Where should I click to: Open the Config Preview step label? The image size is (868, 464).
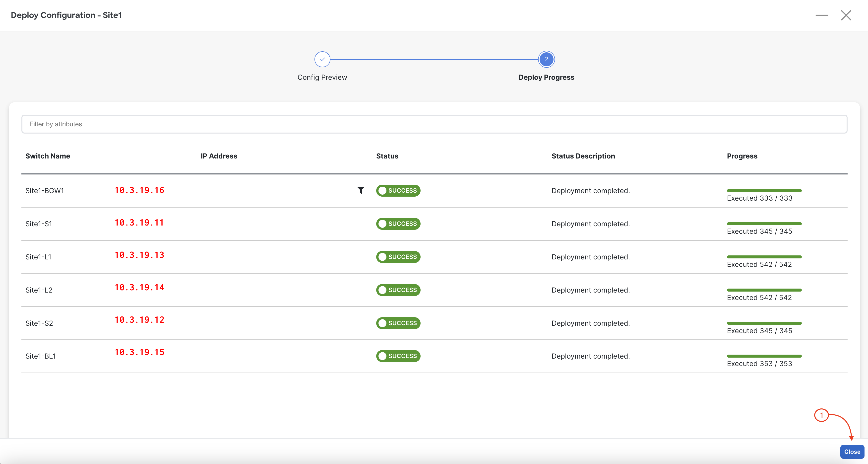[322, 77]
